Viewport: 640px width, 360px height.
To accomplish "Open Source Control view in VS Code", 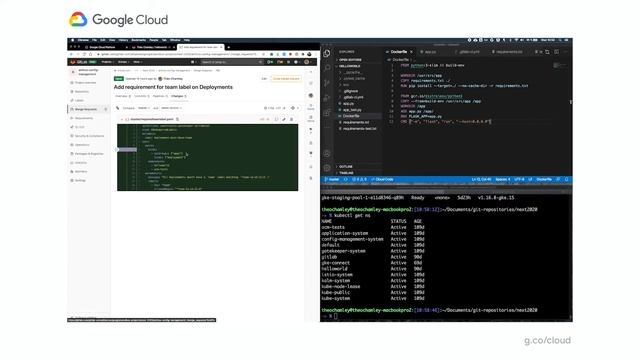I will (x=327, y=83).
